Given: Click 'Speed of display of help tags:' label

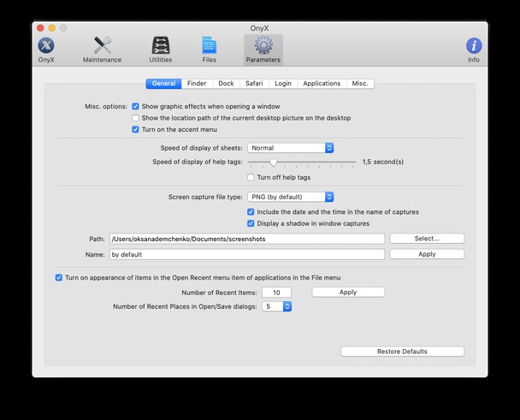Looking at the screenshot, I should tap(198, 162).
